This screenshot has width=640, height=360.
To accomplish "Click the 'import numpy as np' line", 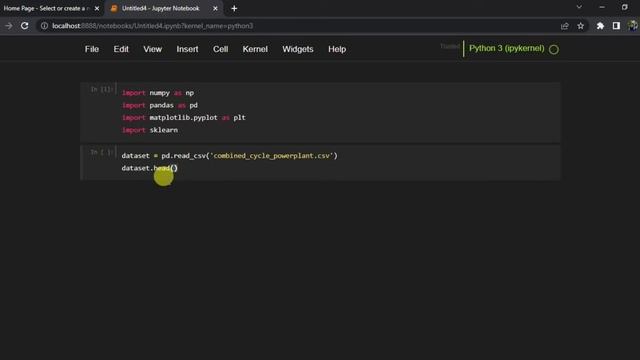I will pos(158,93).
